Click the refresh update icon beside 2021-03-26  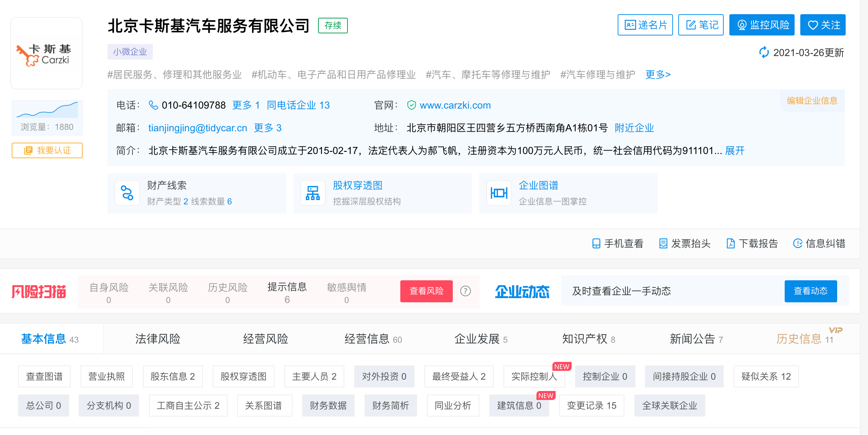pos(764,53)
